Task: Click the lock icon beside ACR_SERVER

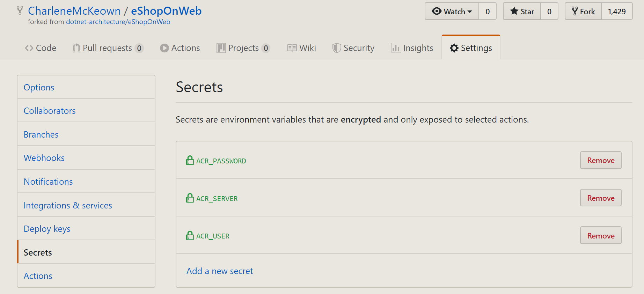Action: pyautogui.click(x=190, y=198)
